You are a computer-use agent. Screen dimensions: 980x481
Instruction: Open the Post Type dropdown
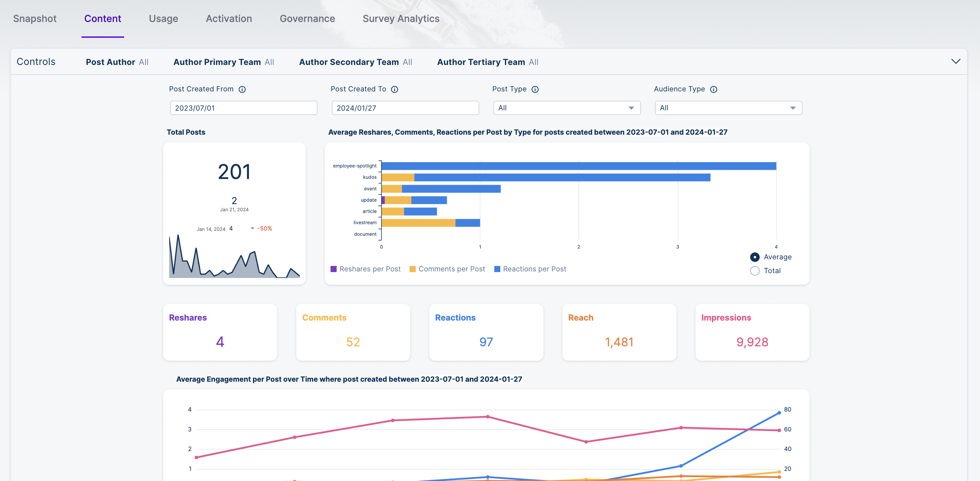(567, 108)
